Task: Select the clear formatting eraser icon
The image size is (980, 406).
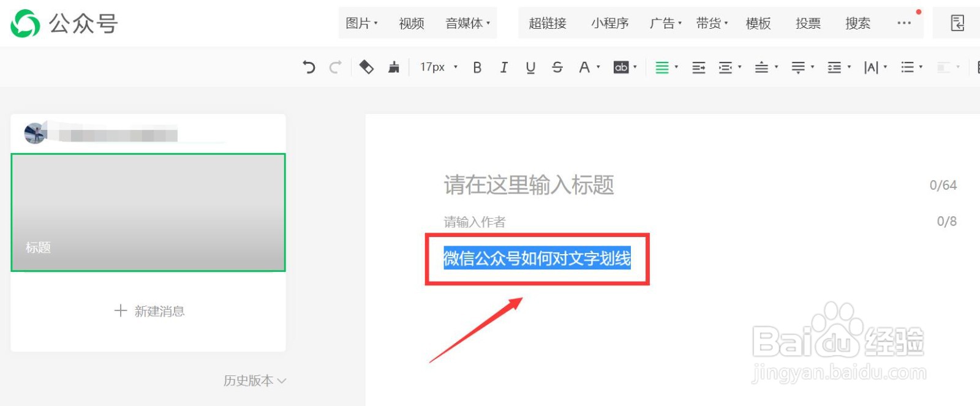Action: coord(366,67)
